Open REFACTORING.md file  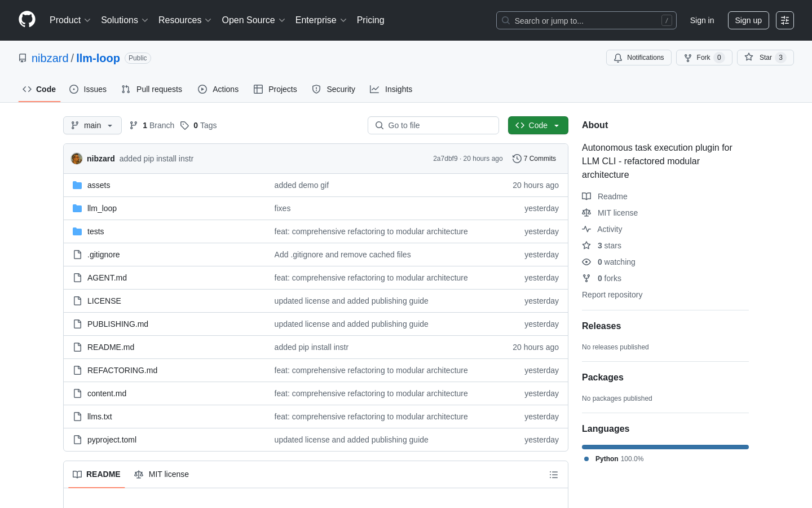click(122, 370)
